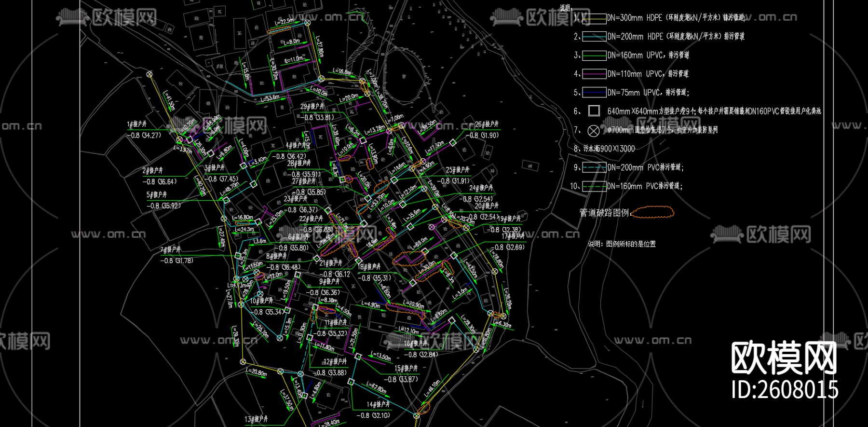Click the pipe length label 'L=22.5m'
Screen dimensions: 868x427
(x=284, y=21)
